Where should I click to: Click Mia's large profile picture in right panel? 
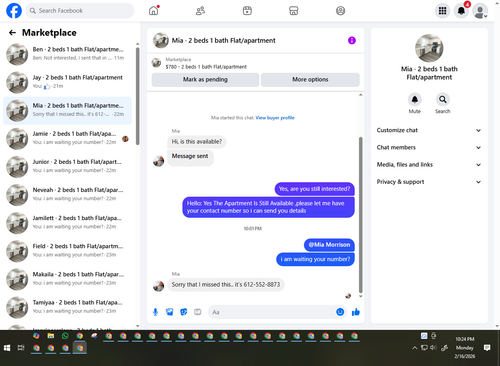click(429, 48)
